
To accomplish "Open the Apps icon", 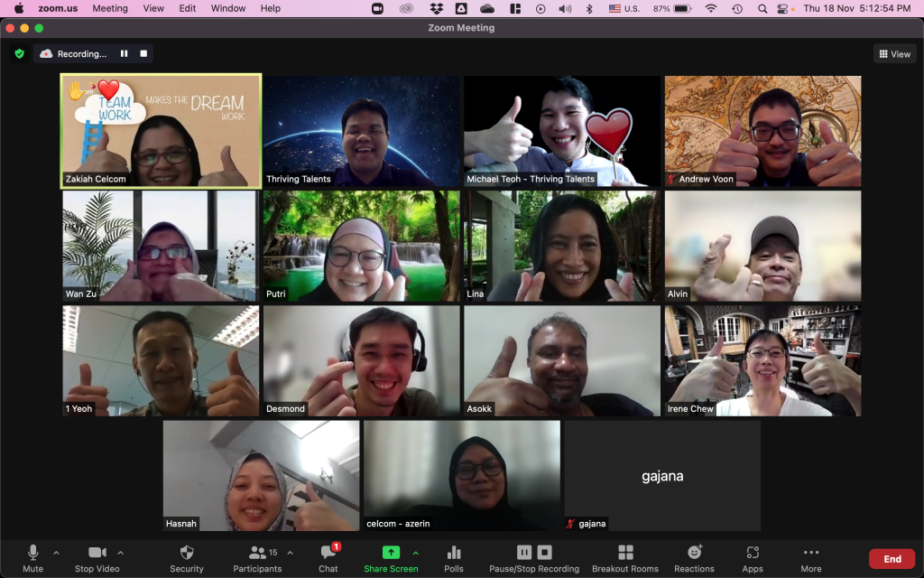I will pyautogui.click(x=753, y=553).
